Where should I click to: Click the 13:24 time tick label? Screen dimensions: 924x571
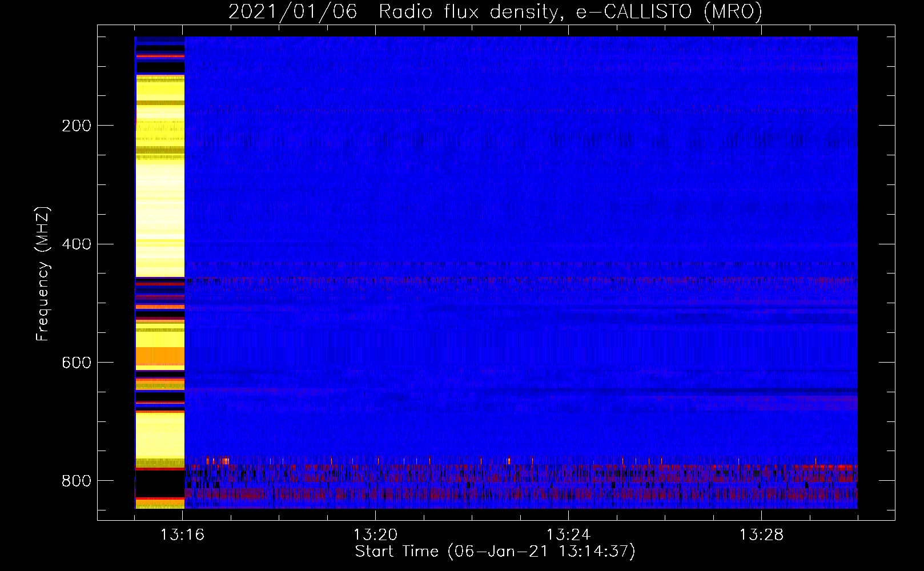(x=568, y=535)
